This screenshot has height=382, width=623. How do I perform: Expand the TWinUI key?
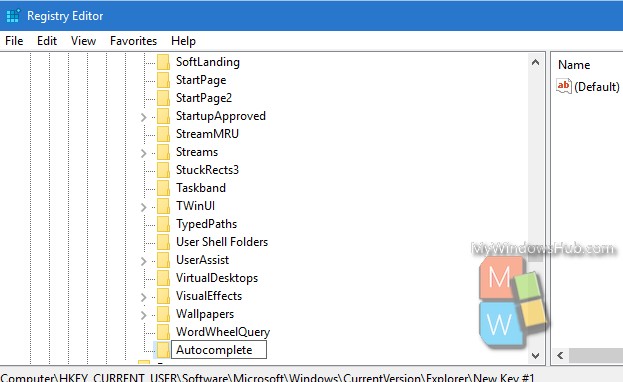[143, 207]
